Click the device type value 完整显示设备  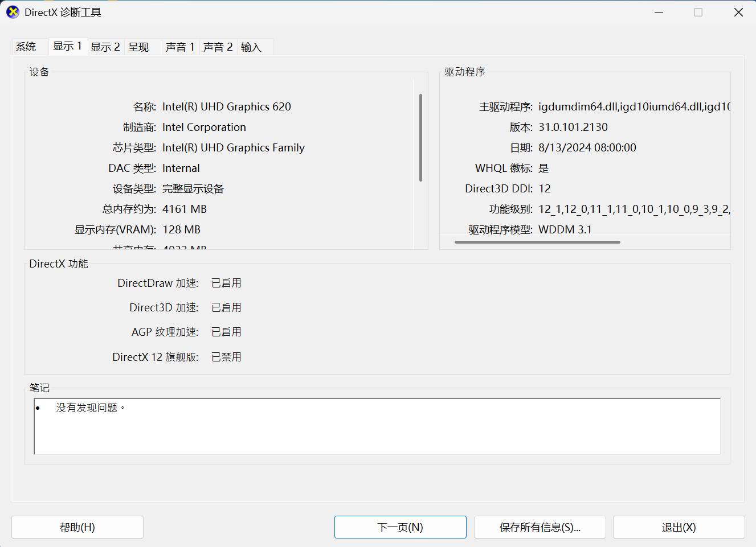tap(193, 188)
